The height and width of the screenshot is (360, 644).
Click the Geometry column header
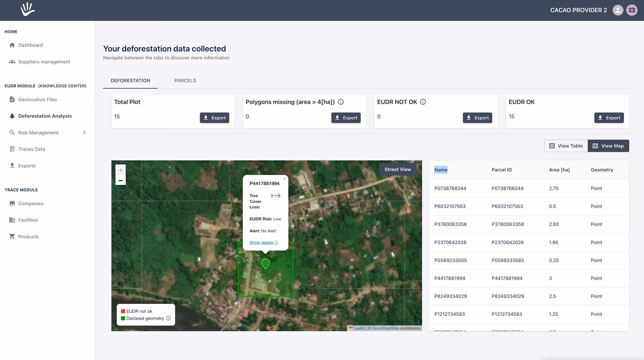pos(602,170)
